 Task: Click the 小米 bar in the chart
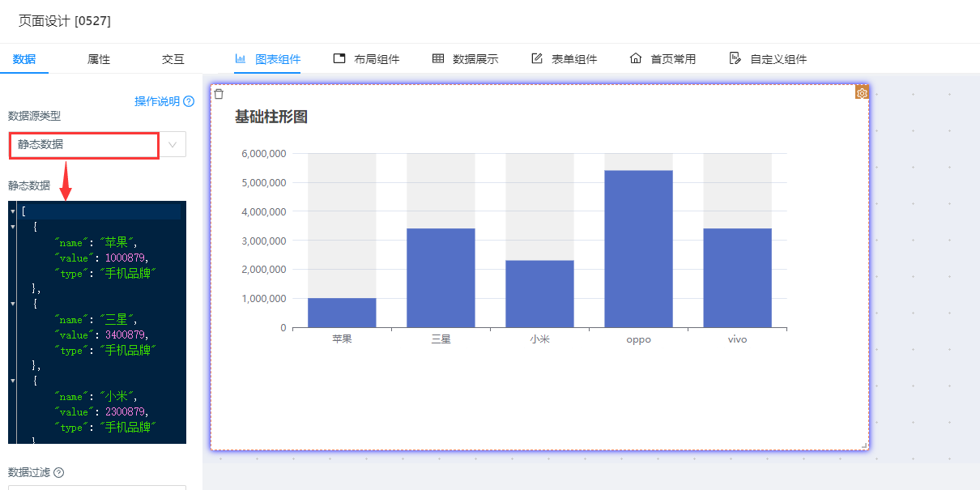click(x=539, y=294)
